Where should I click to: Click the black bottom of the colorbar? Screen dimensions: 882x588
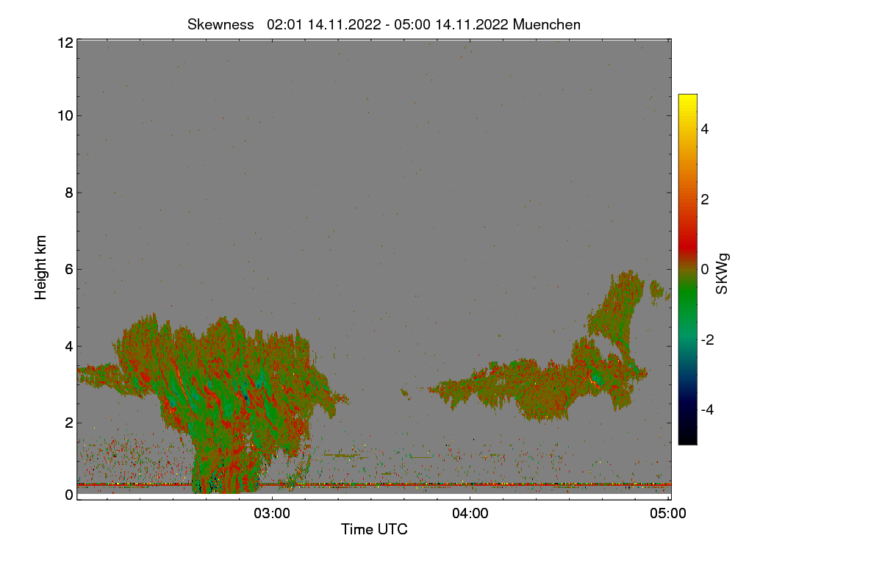pos(687,438)
